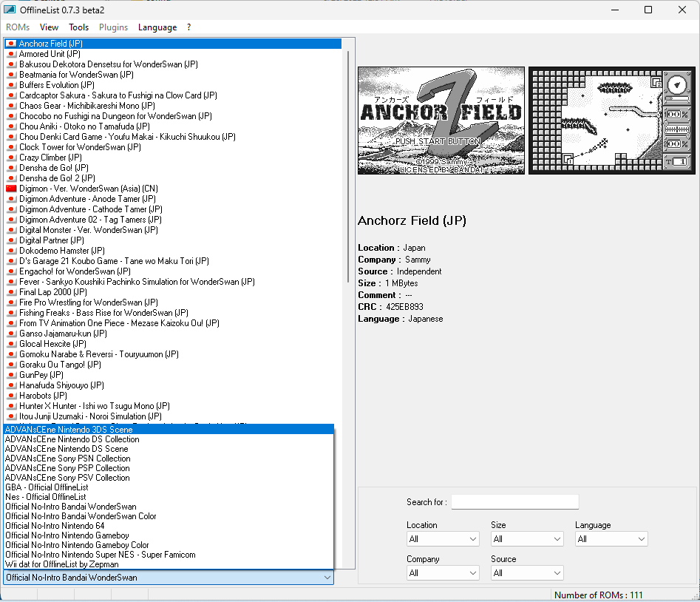Click the China flag beside Digimon - Ver. WonderSwan (Asia)
The width and height of the screenshot is (700, 602).
[11, 189]
